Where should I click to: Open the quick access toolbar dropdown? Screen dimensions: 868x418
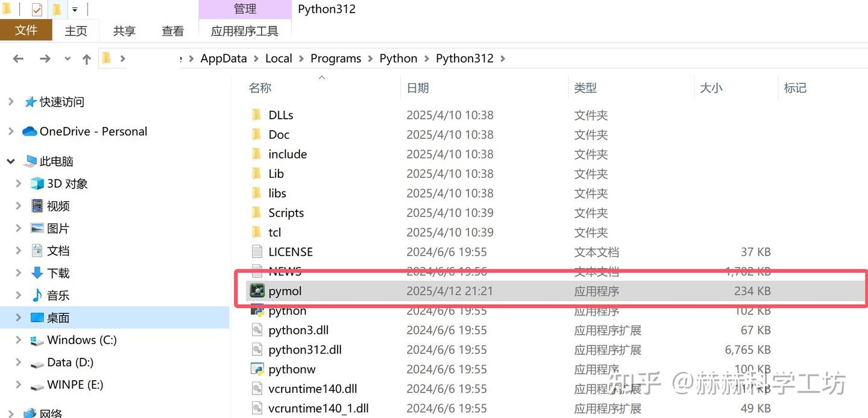click(75, 9)
